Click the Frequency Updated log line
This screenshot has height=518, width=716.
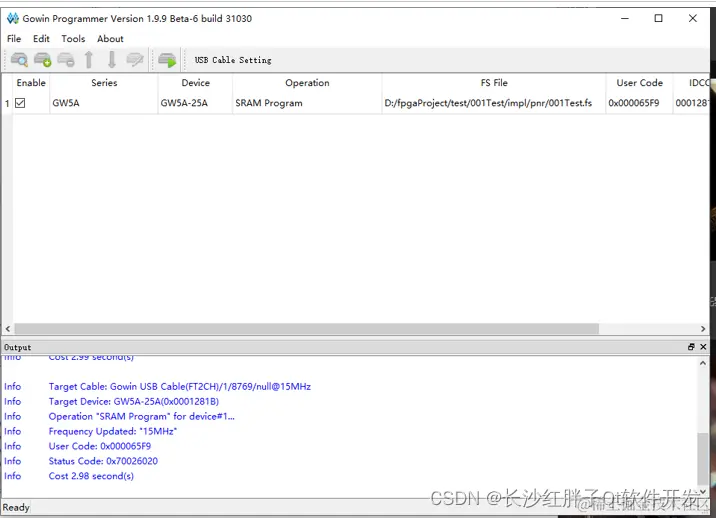pyautogui.click(x=112, y=431)
